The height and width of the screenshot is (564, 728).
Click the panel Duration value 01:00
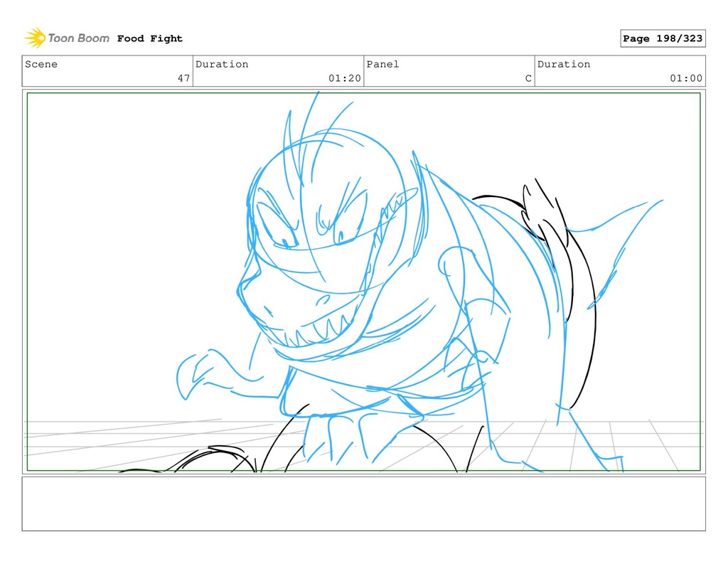tap(686, 78)
